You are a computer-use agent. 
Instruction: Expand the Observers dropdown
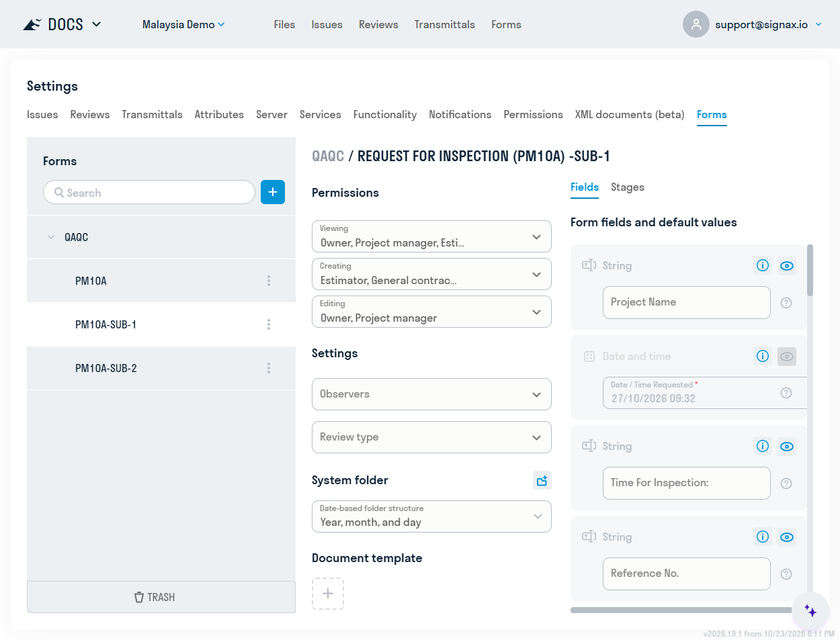(431, 394)
